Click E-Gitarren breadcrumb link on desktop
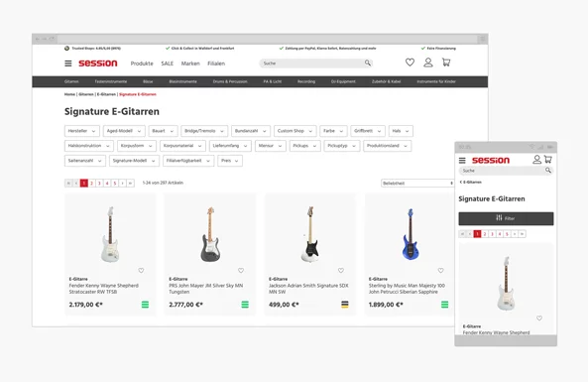This screenshot has height=382, width=588. 106,94
